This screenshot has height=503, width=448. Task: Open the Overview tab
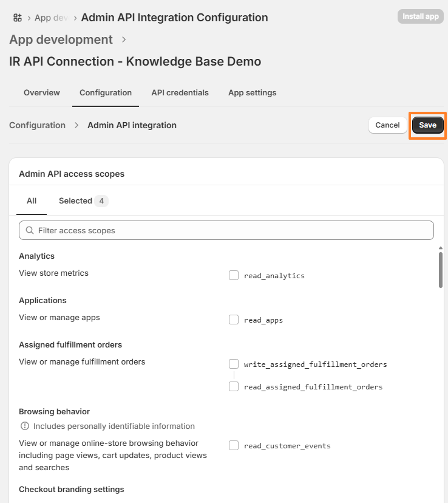pos(42,93)
